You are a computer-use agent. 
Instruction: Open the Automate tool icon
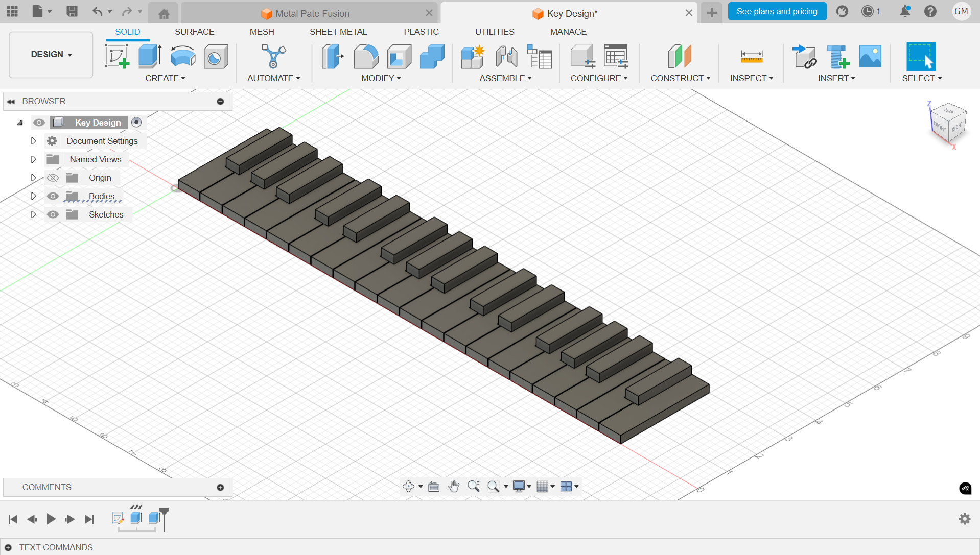(x=274, y=56)
